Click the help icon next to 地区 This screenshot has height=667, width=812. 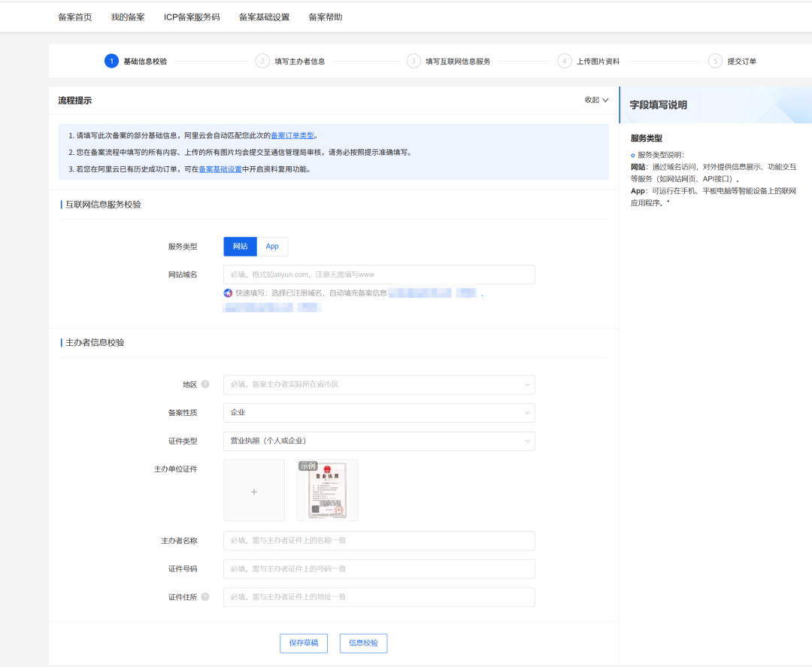pos(205,385)
